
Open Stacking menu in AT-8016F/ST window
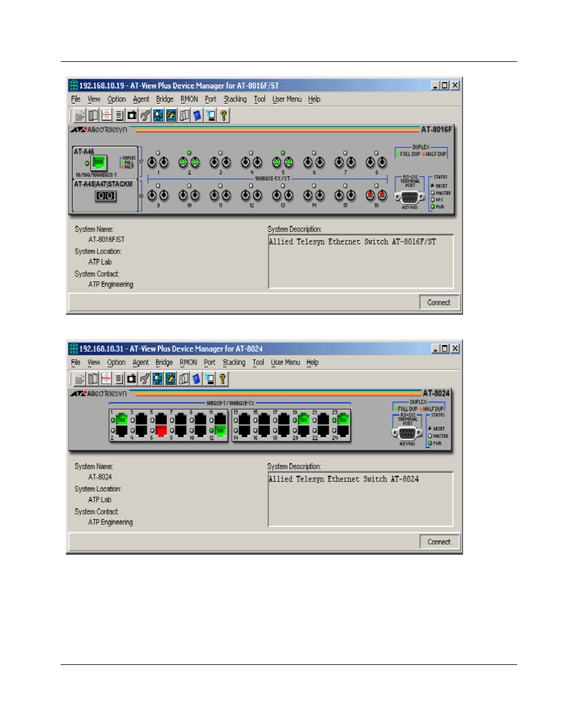[235, 99]
